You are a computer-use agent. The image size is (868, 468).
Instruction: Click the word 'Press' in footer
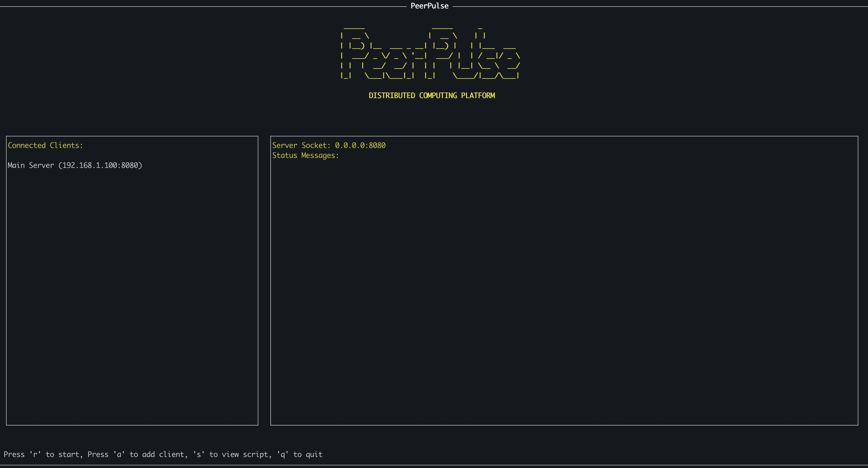[14, 455]
